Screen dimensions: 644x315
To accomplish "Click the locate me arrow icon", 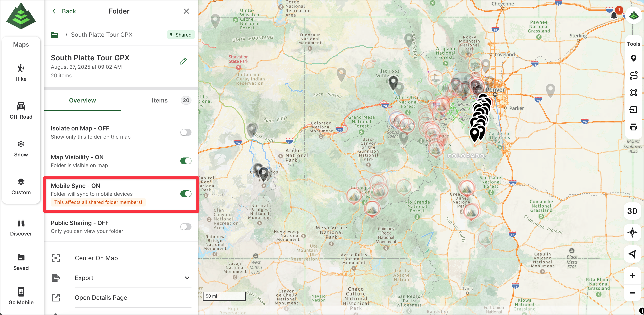I will point(632,254).
